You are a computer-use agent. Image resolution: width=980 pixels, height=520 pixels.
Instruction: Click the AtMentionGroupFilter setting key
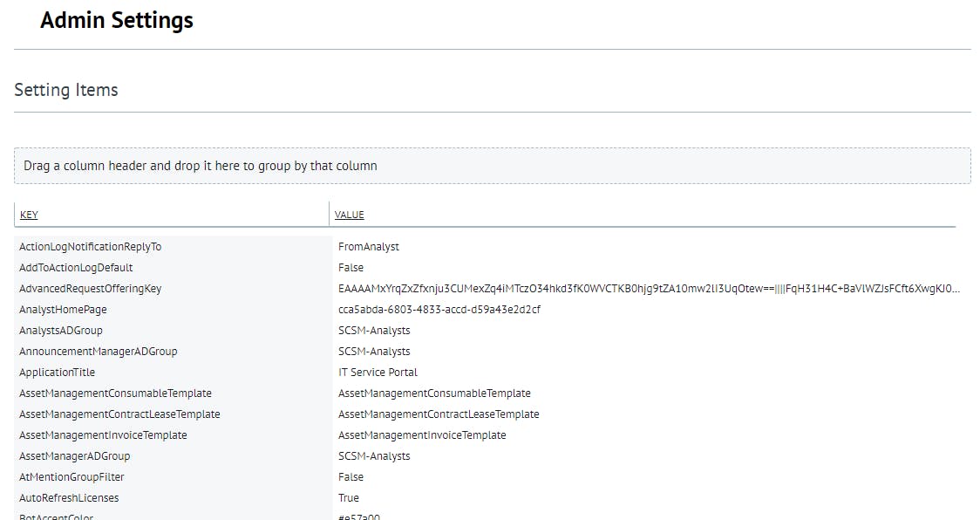click(71, 477)
